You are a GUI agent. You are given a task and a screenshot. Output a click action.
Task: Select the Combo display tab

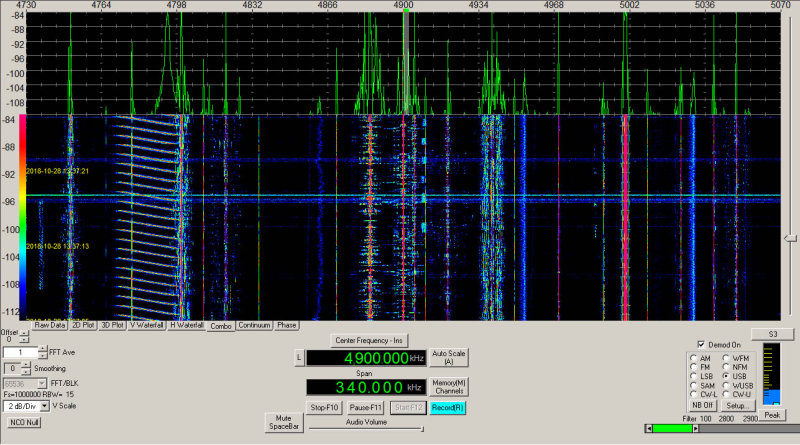(x=221, y=326)
